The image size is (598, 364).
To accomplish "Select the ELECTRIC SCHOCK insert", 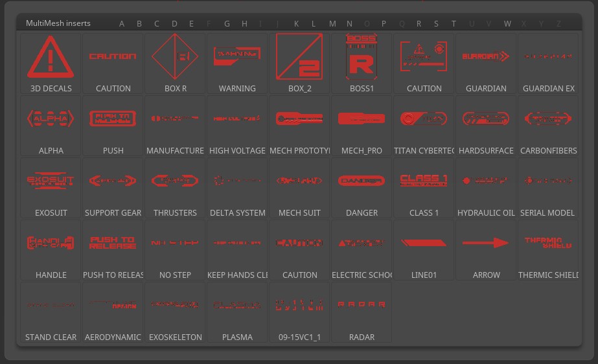I will [x=362, y=249].
